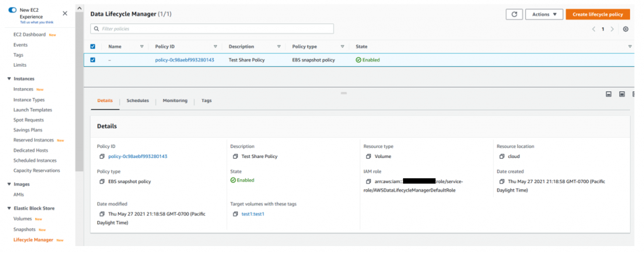Viewport: 644px width, 253px height.
Task: Open Instance Types in sidebar
Action: click(x=29, y=100)
